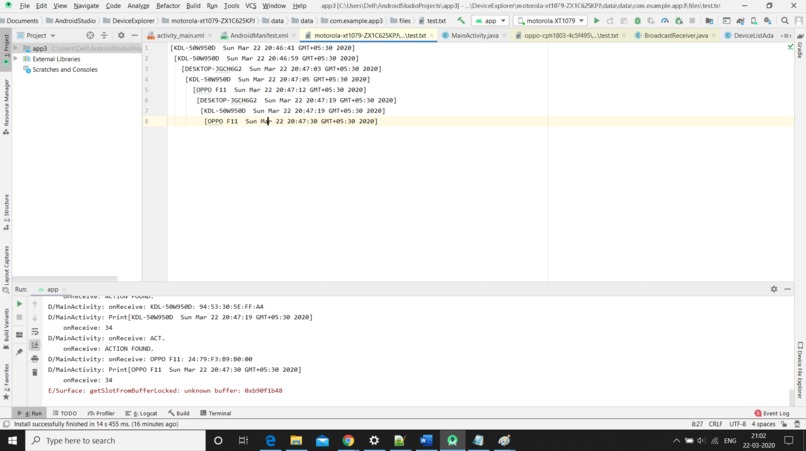Image resolution: width=806 pixels, height=451 pixels.
Task: Open the Event Log
Action: [772, 413]
